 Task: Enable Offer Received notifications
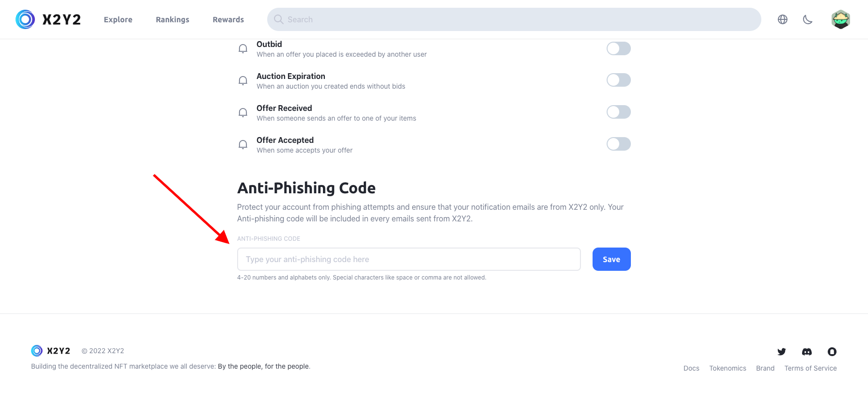pos(618,112)
